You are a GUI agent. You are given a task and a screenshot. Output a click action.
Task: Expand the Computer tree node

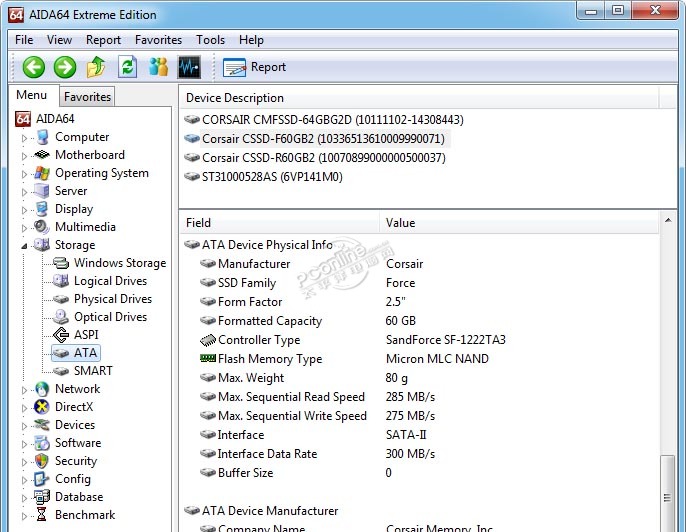pos(24,138)
